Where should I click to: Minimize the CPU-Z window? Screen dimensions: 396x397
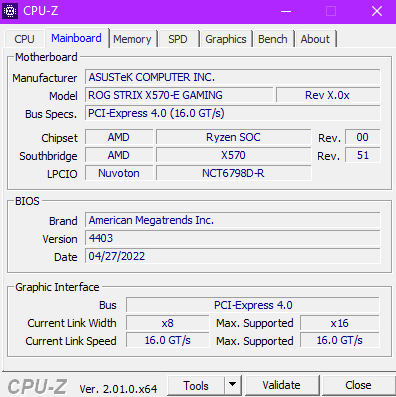coord(286,11)
